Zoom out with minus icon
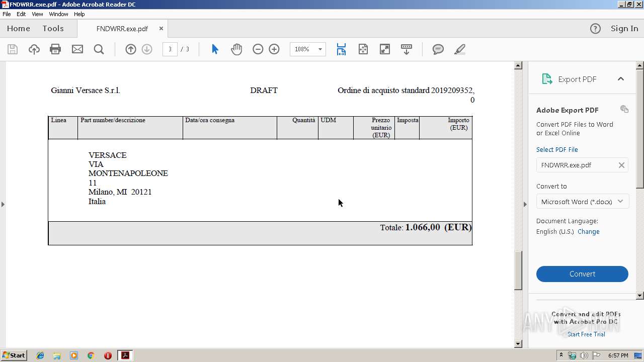 258,49
